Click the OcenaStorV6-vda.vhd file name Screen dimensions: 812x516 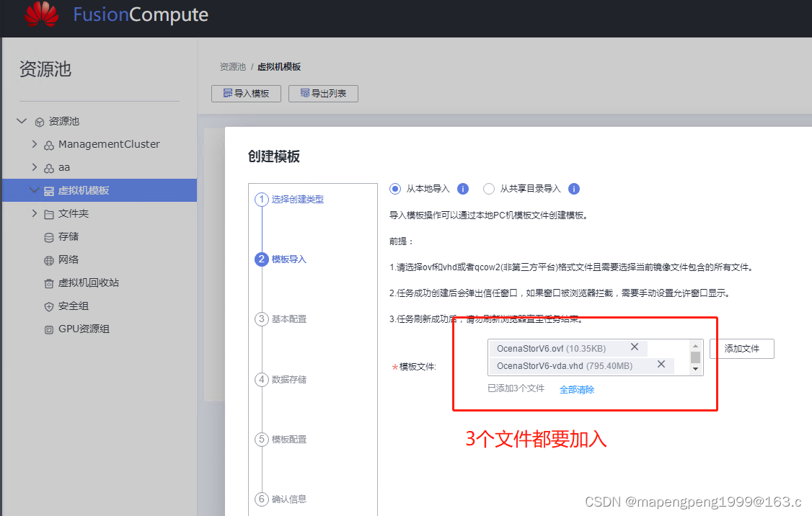tap(539, 366)
